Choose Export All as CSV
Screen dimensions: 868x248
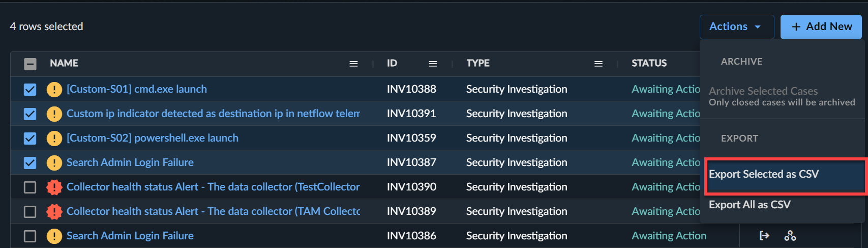coord(750,205)
